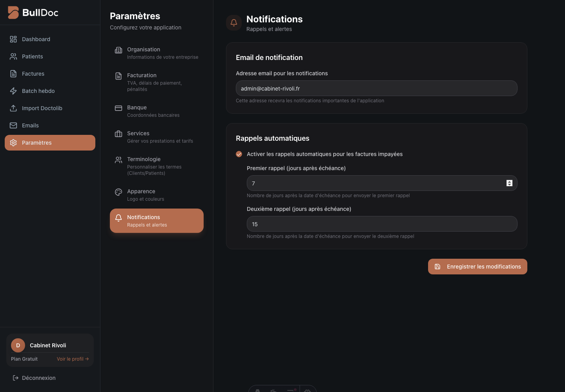Open the Factures section
The image size is (565, 392).
(x=50, y=74)
